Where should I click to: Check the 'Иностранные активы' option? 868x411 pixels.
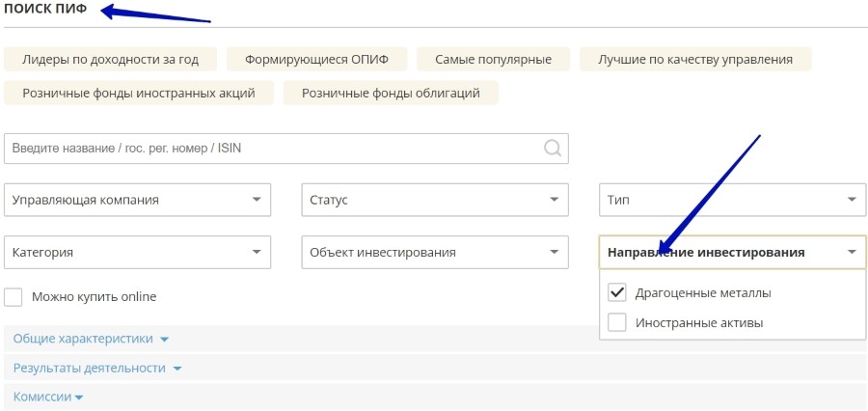click(617, 322)
